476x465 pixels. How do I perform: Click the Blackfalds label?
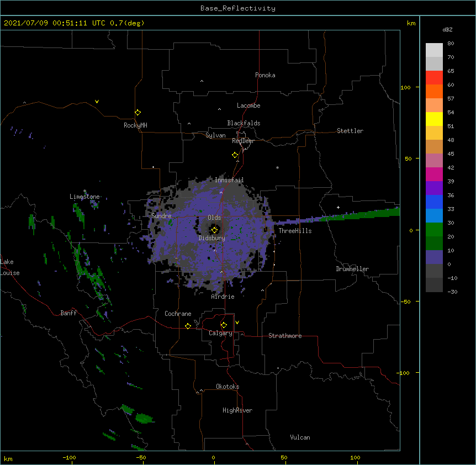[244, 123]
